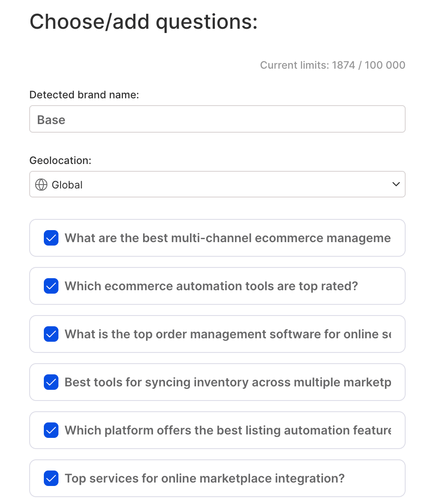Open the Geolocation dropdown

217,184
